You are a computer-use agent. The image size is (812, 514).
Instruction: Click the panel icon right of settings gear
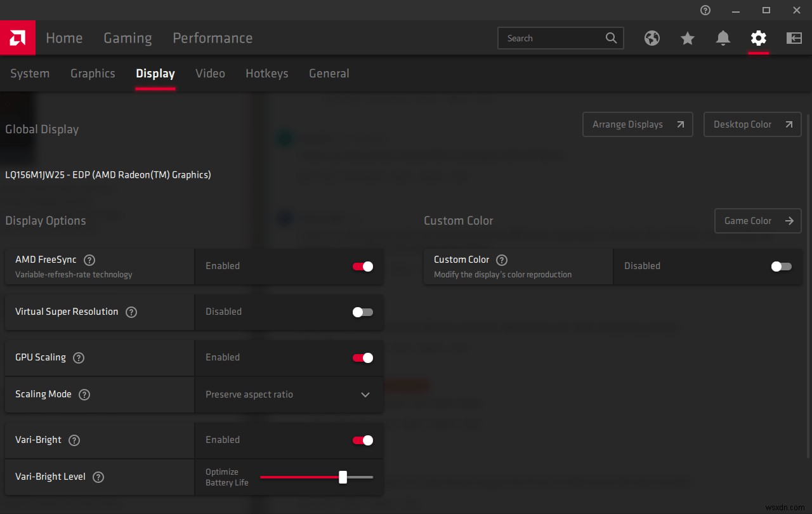pos(794,38)
